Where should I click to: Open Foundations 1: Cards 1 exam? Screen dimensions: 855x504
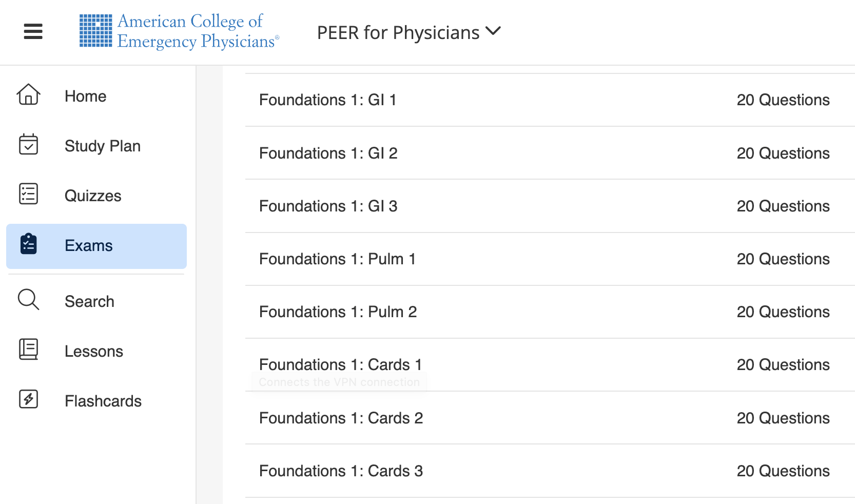tap(340, 364)
